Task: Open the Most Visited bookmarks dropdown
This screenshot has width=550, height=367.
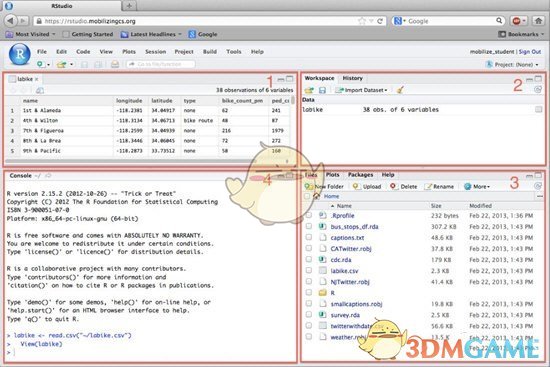Action: tap(31, 34)
